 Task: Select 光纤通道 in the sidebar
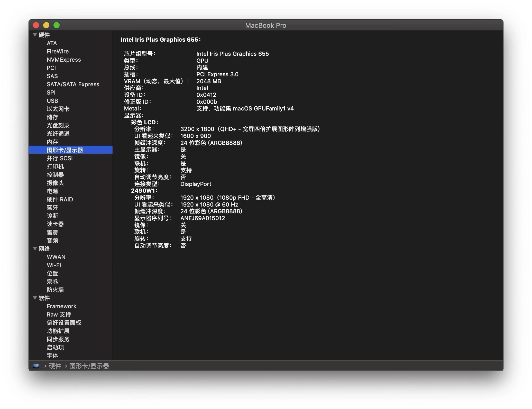[x=58, y=134]
